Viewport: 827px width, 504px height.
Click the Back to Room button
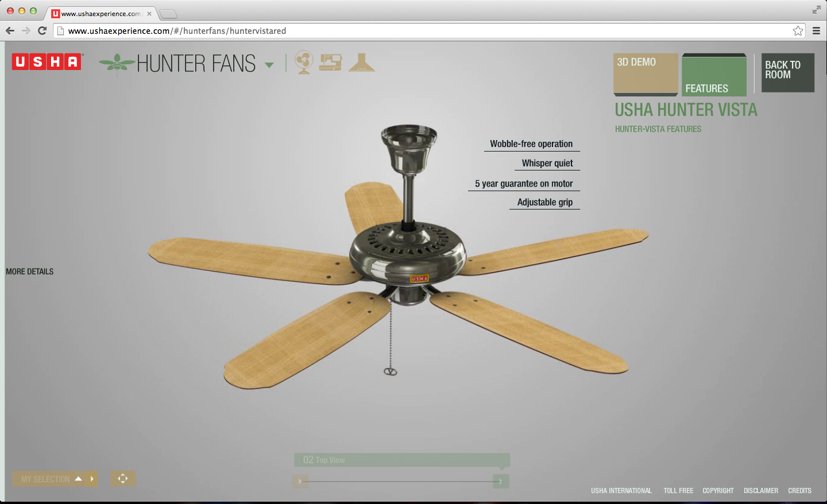pos(787,72)
